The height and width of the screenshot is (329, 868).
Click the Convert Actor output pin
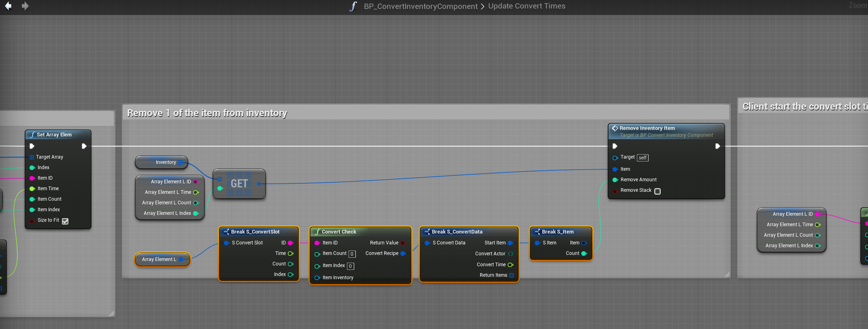pos(511,254)
